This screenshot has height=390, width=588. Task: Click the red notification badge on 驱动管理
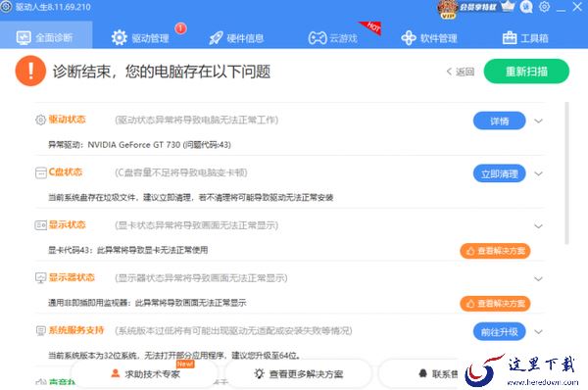[x=180, y=28]
